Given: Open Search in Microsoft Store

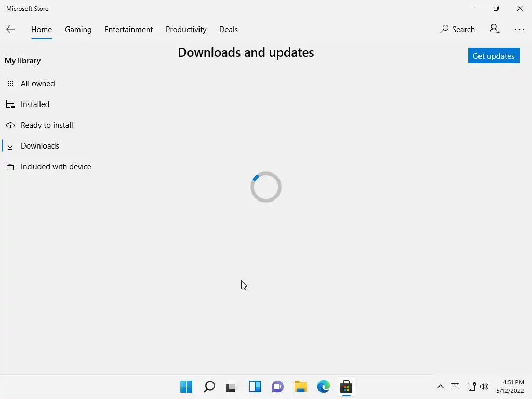Looking at the screenshot, I should (x=457, y=30).
